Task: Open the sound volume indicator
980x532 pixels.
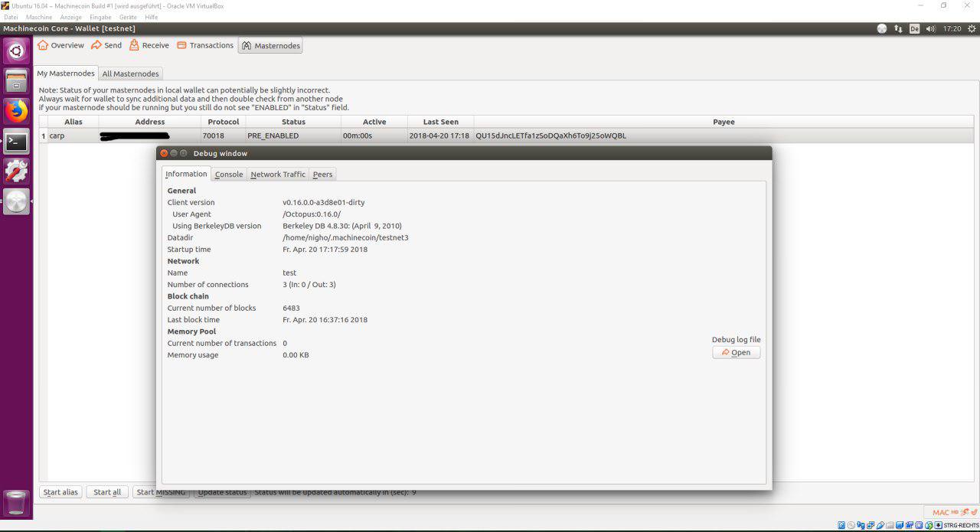Action: point(931,28)
